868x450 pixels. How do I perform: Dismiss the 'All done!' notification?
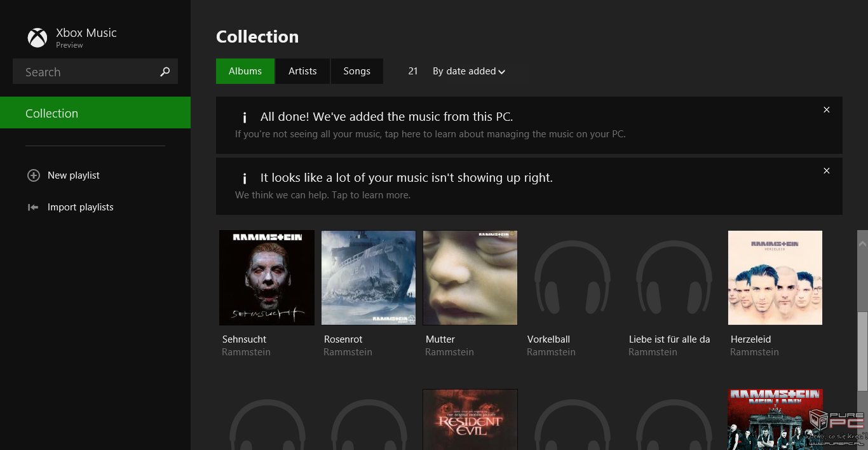pyautogui.click(x=827, y=110)
